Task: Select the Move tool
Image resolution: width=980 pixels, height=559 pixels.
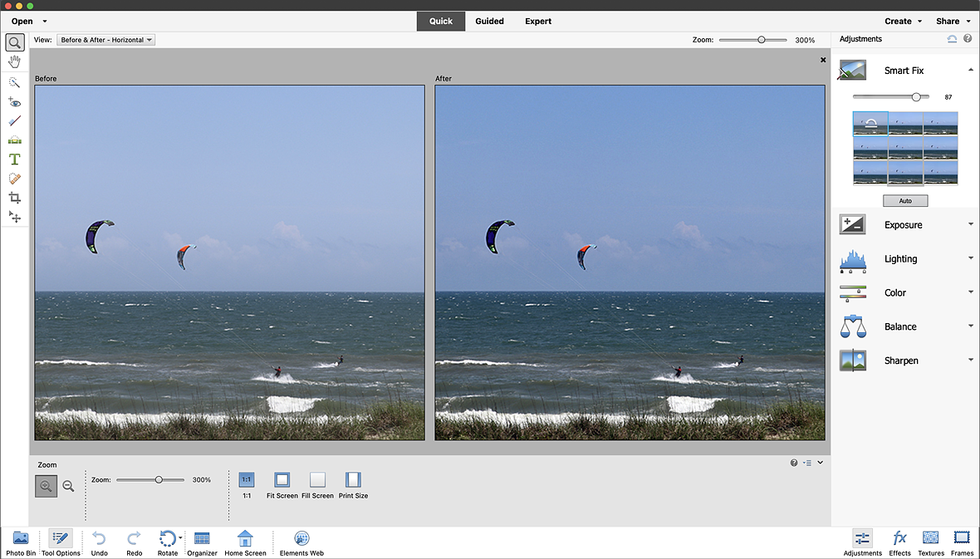Action: [x=14, y=216]
